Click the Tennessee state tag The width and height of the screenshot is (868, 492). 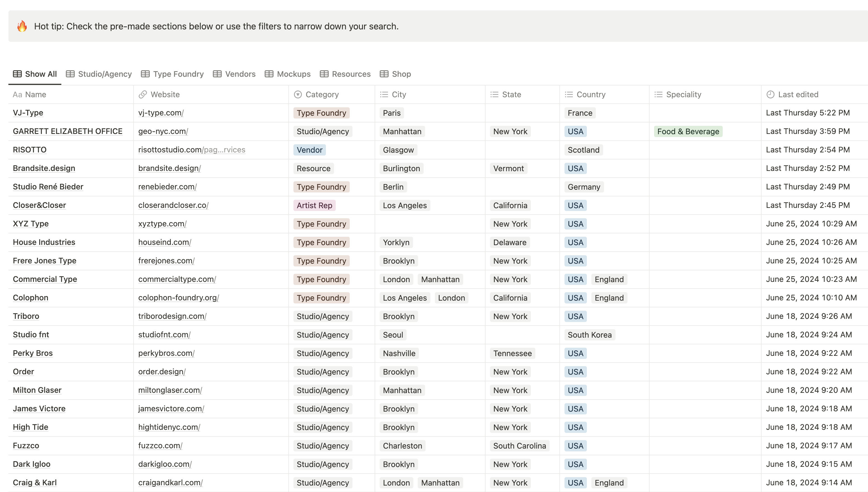pos(512,354)
